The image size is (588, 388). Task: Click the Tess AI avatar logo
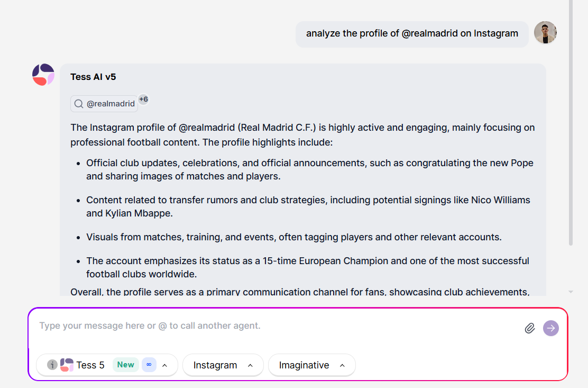coord(43,75)
